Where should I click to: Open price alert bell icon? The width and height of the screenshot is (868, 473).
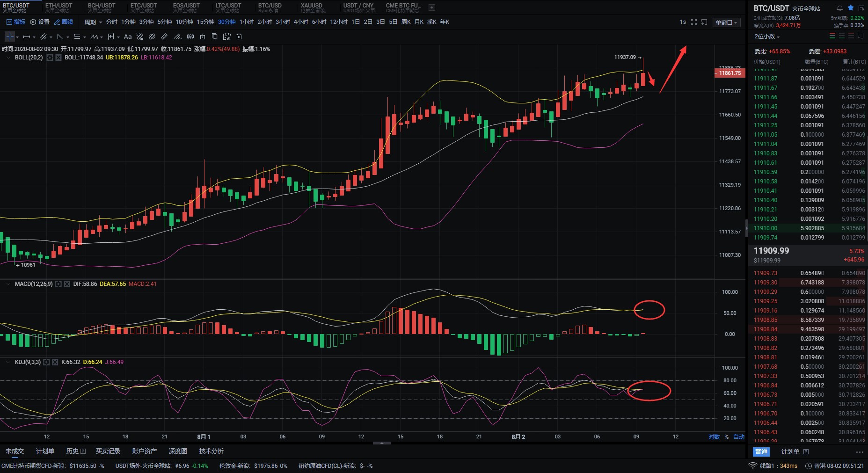point(840,8)
